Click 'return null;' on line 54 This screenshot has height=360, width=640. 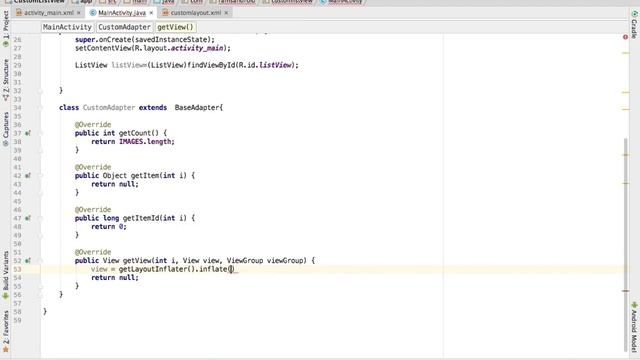point(115,278)
